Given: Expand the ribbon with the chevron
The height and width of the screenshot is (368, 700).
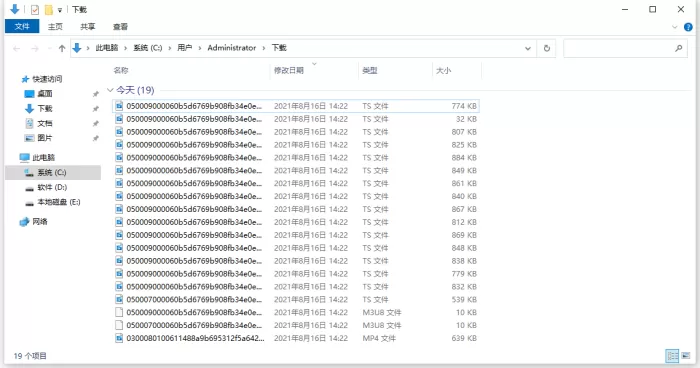Looking at the screenshot, I should (675, 27).
